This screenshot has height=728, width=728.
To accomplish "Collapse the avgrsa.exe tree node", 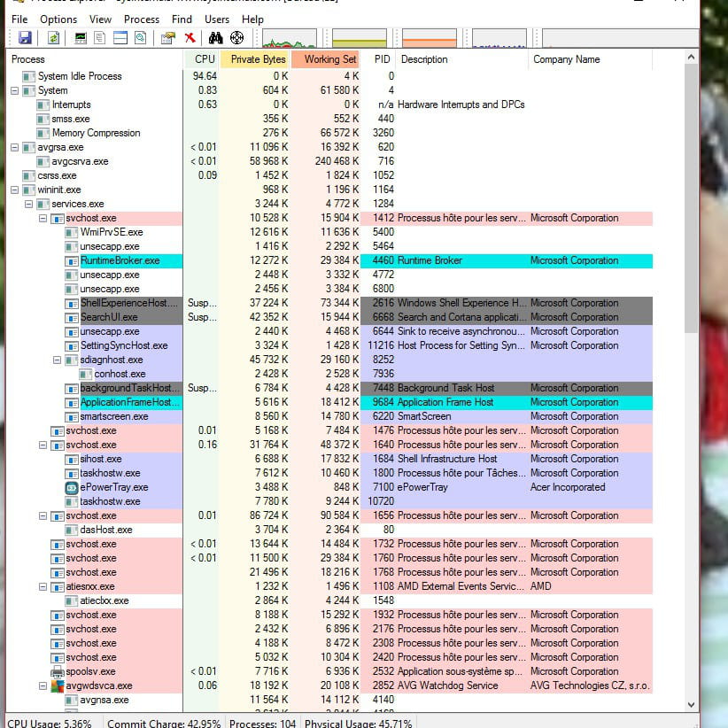I will pos(14,148).
